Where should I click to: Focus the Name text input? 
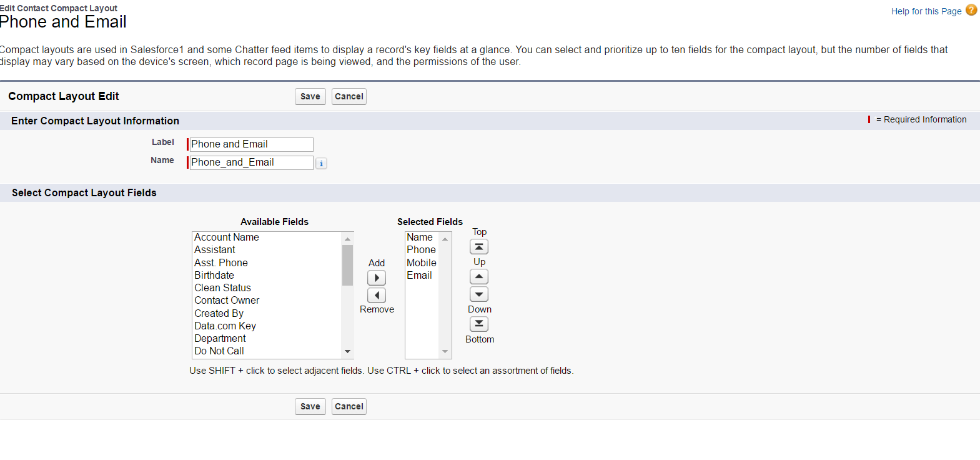pyautogui.click(x=251, y=162)
